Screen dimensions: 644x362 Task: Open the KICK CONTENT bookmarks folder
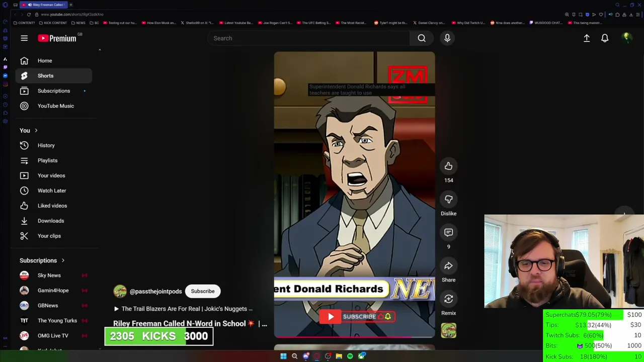53,23
